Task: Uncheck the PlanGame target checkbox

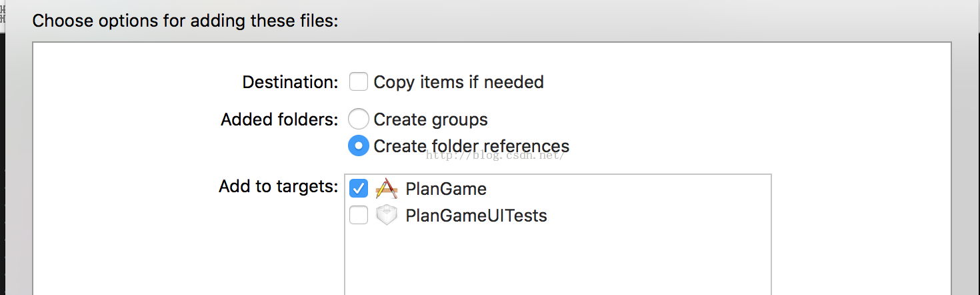Action: tap(359, 189)
